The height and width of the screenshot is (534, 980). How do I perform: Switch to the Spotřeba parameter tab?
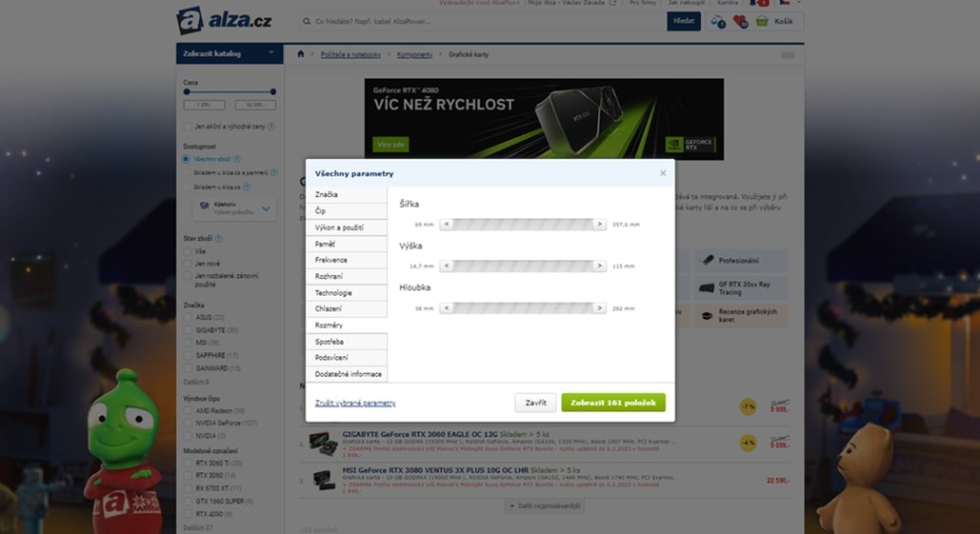[x=347, y=342]
